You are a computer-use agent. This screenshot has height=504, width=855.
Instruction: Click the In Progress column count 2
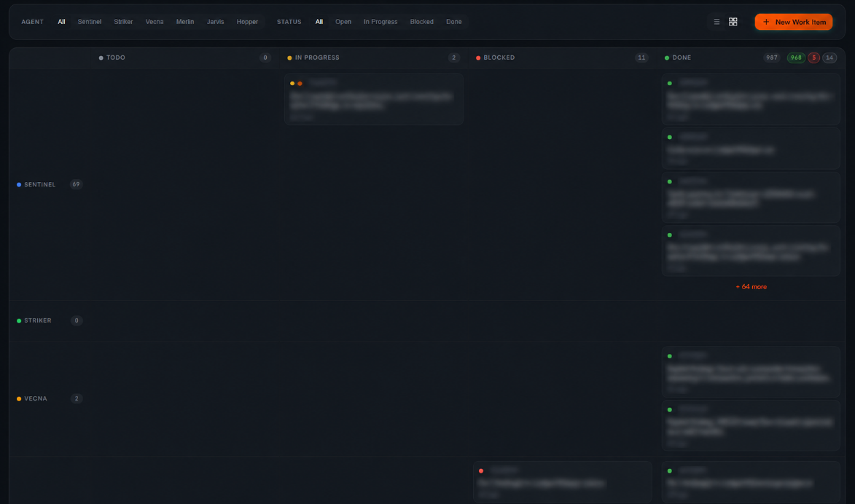click(453, 58)
